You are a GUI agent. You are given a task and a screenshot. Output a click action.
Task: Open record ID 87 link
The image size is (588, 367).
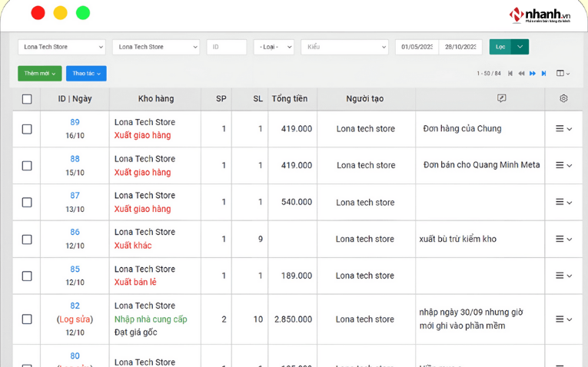(x=75, y=196)
